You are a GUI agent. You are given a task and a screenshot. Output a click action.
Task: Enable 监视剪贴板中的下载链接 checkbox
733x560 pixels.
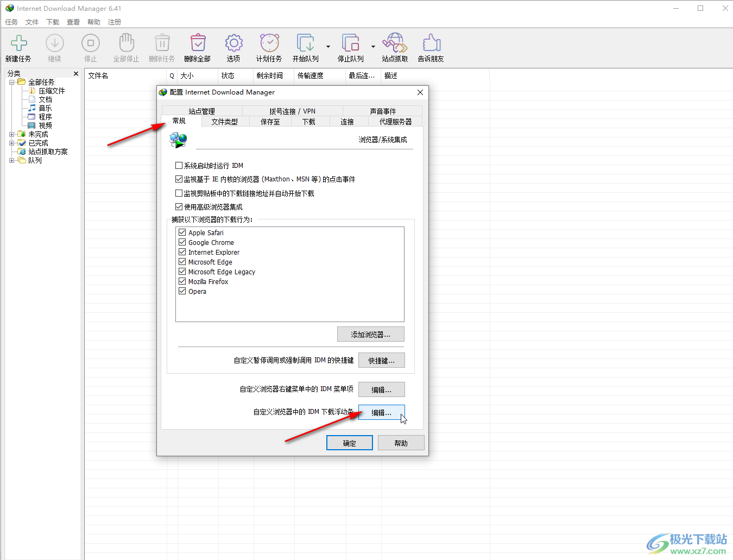pyautogui.click(x=179, y=193)
